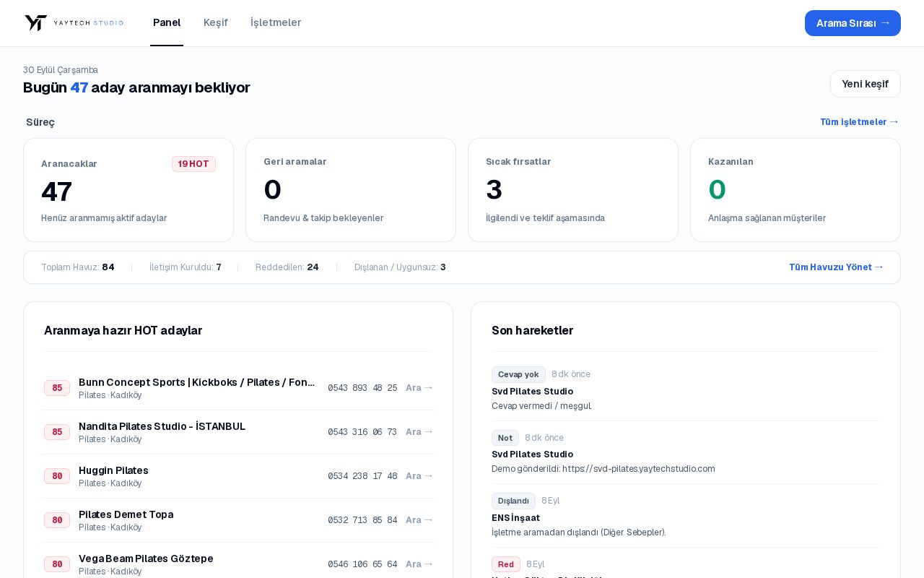
Task: Open Vega Beam Pilates Göztepe lead
Action: 146,558
